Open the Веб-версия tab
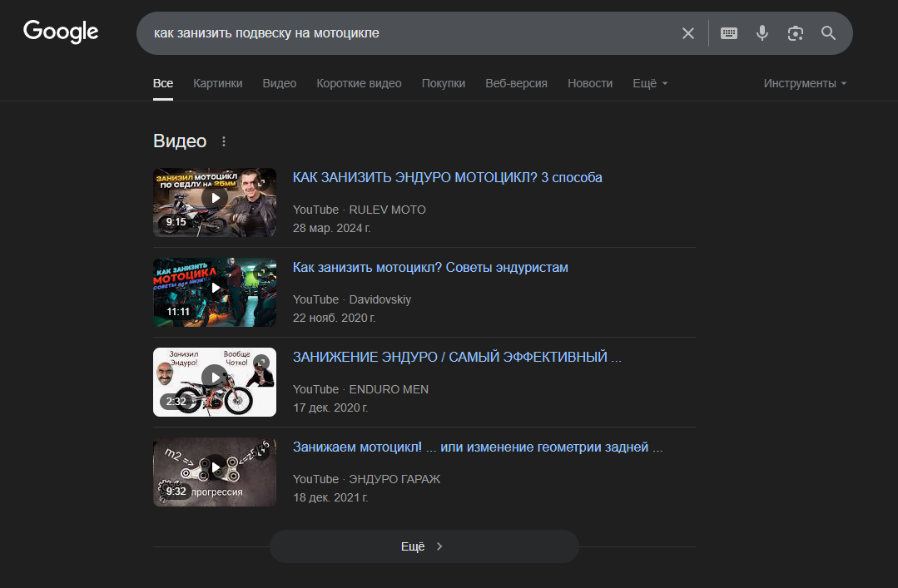Viewport: 898px width, 588px height. 517,84
